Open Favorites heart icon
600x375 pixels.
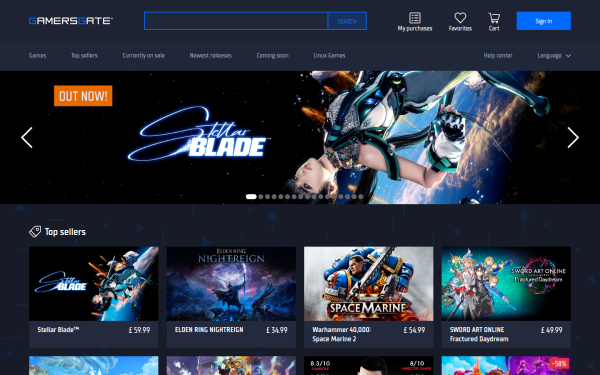click(x=460, y=18)
